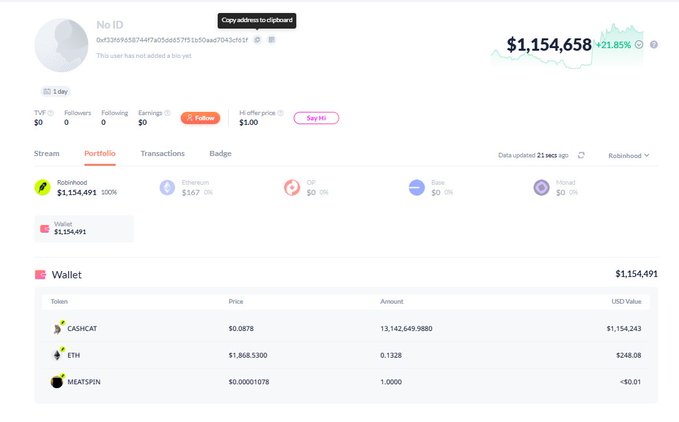Click the wallet address text
Viewport: 679px width, 422px height.
[172, 40]
